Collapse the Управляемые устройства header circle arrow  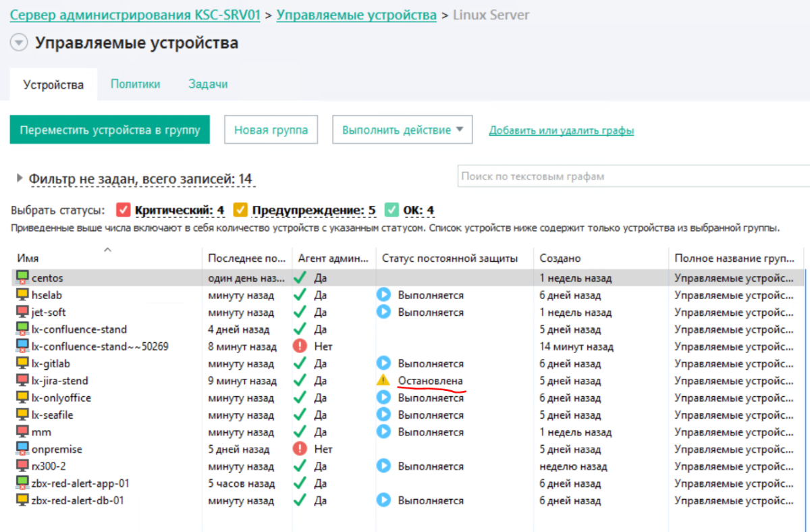tap(19, 43)
